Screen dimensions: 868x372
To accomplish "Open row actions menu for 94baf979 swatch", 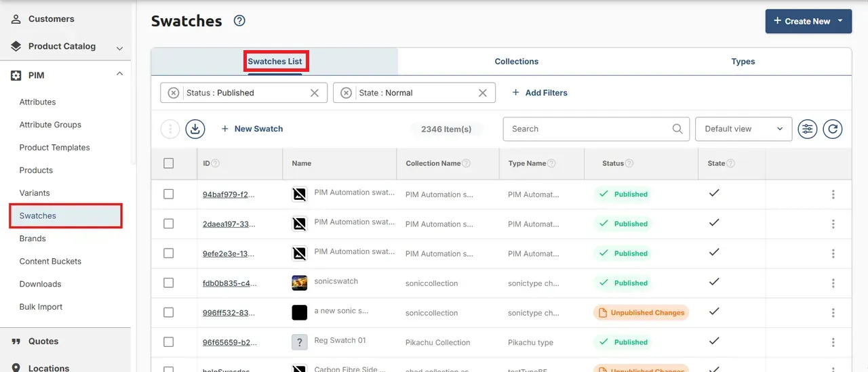I will tap(833, 194).
